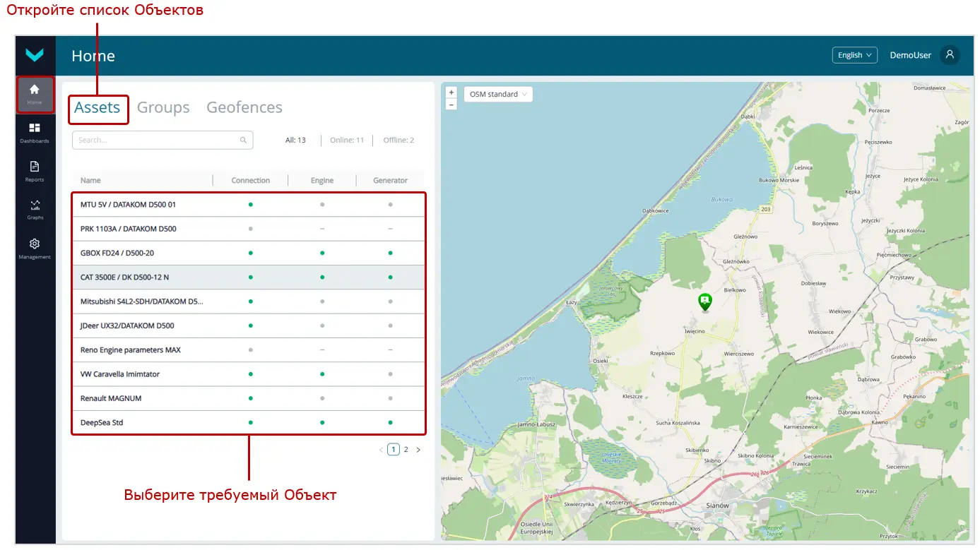
Task: Open Dashboards from the sidebar
Action: pos(34,132)
